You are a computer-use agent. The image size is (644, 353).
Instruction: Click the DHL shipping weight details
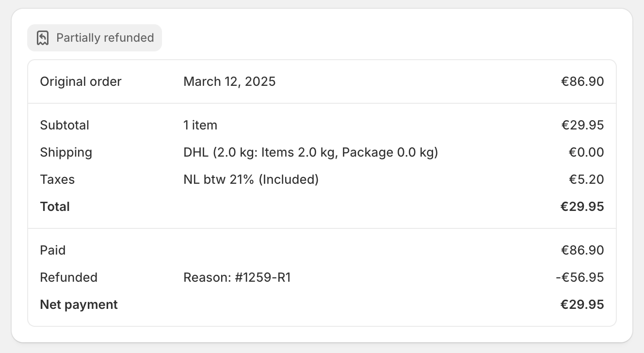pos(310,152)
